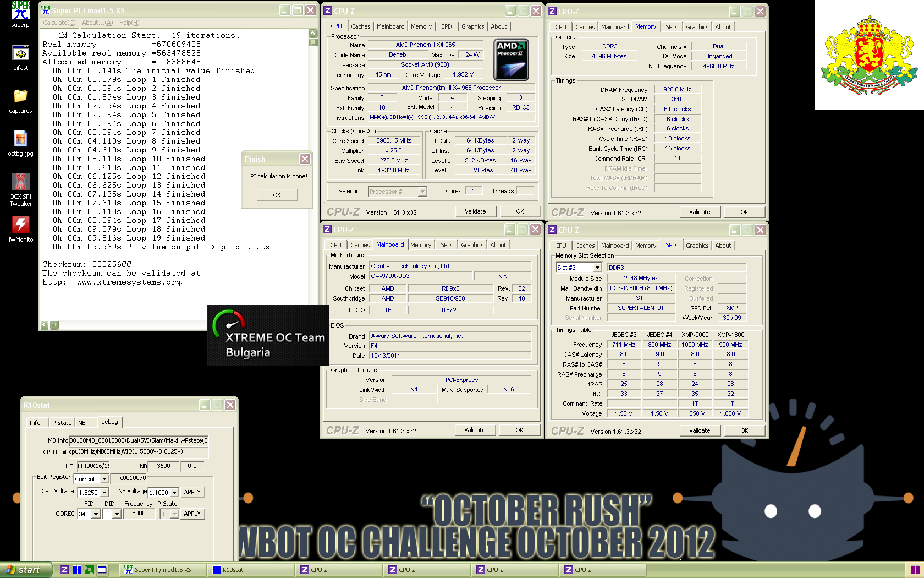Click the Super PI title bar icon
This screenshot has height=578, width=924.
pyautogui.click(x=46, y=10)
